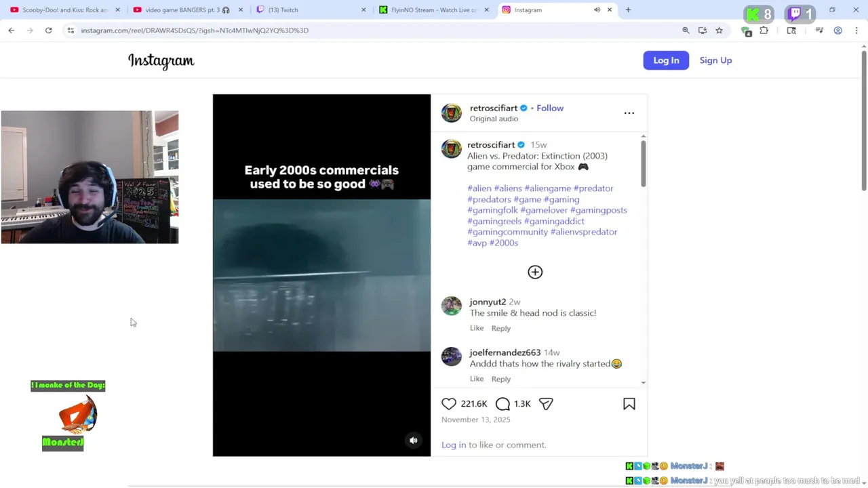The image size is (868, 488).
Task: Open joelfernandez663's profile avatar
Action: 452,357
